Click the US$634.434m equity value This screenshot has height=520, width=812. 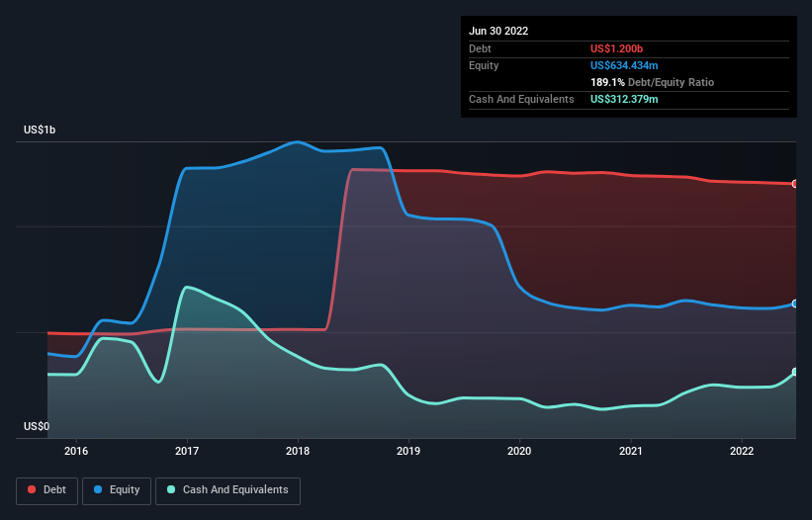(624, 65)
